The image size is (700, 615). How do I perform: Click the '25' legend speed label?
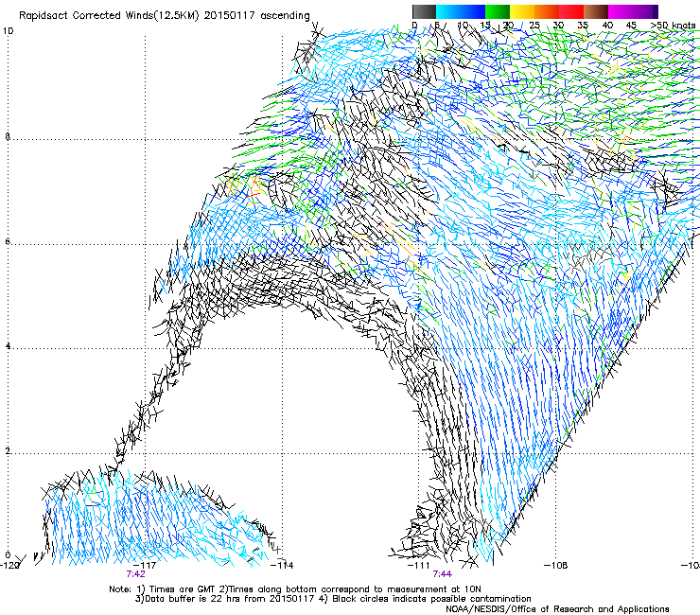[x=534, y=26]
